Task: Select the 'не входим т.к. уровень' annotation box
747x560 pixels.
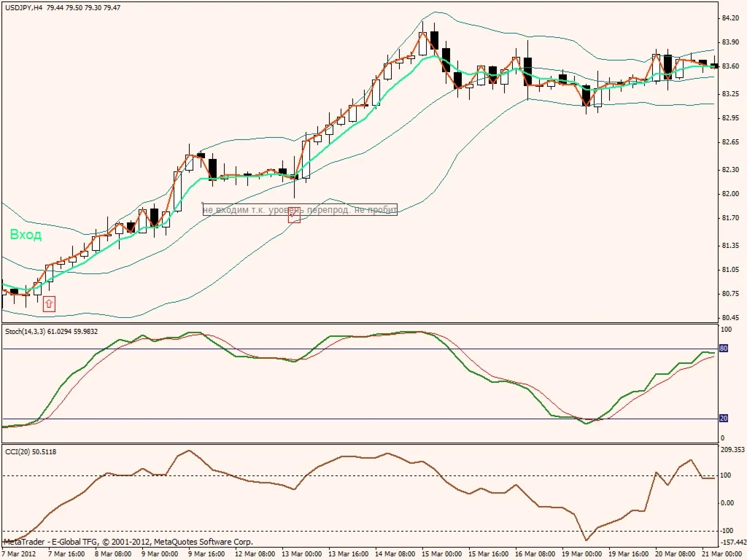Action: point(300,210)
